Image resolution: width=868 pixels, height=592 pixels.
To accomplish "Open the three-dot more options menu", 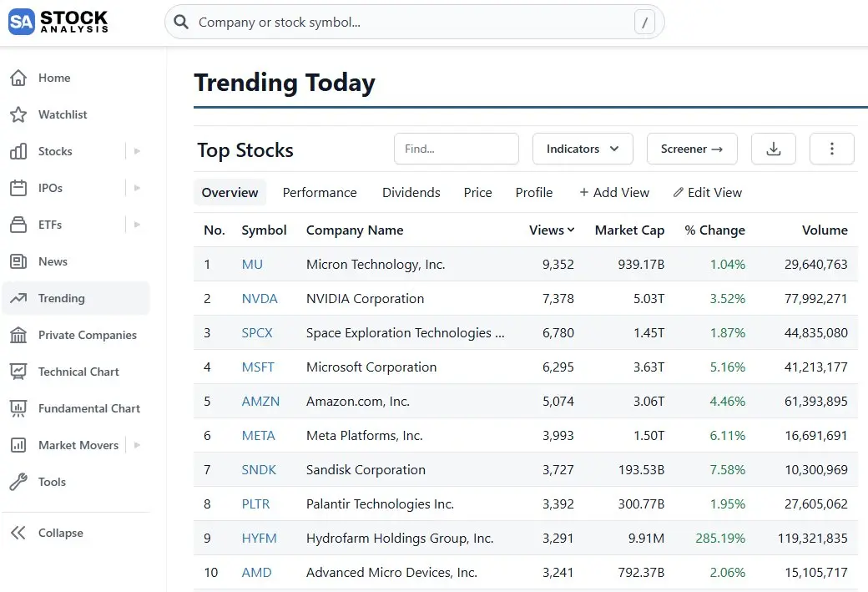I will [x=831, y=149].
